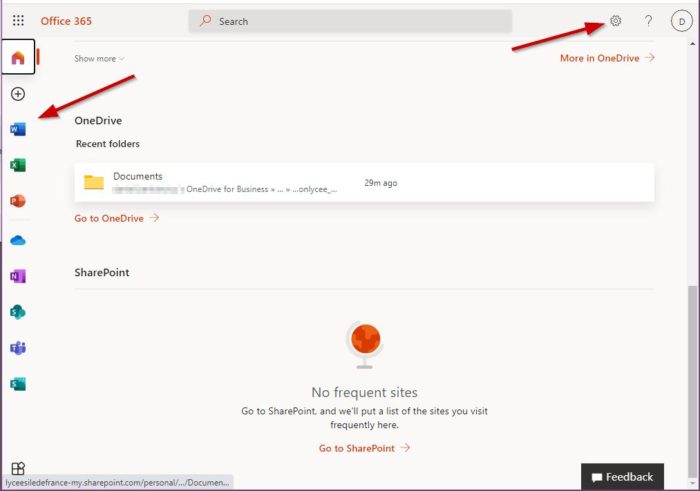
Task: Open the Help question mark icon
Action: tap(648, 21)
